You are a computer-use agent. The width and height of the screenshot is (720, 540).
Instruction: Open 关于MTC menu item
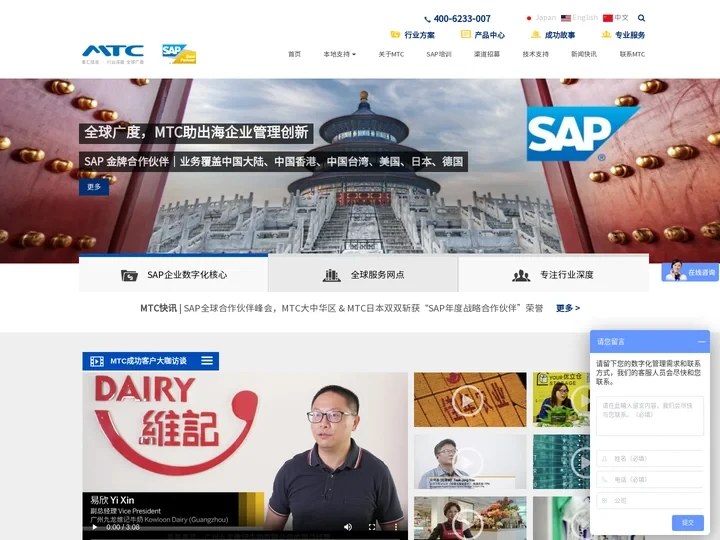pyautogui.click(x=391, y=54)
